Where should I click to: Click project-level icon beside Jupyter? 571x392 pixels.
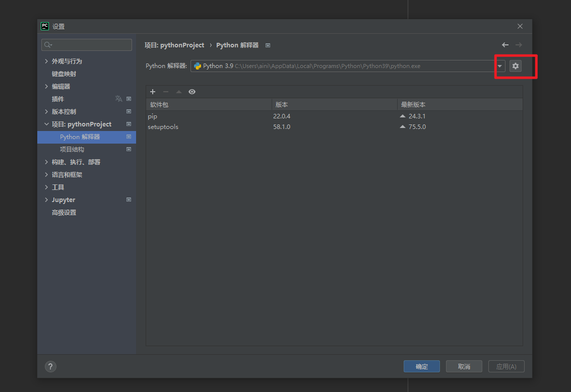point(129,200)
